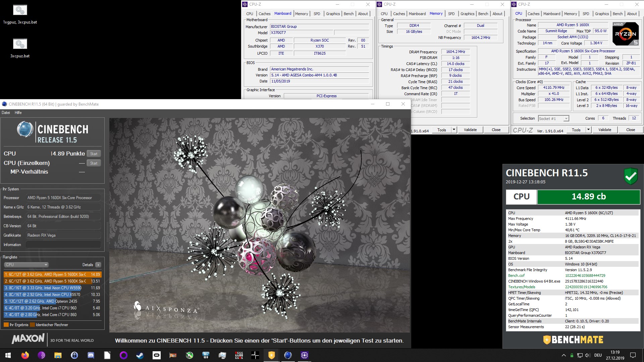Open the CPU ranking dropdown in Rangliste
This screenshot has height=362, width=644.
click(26, 265)
